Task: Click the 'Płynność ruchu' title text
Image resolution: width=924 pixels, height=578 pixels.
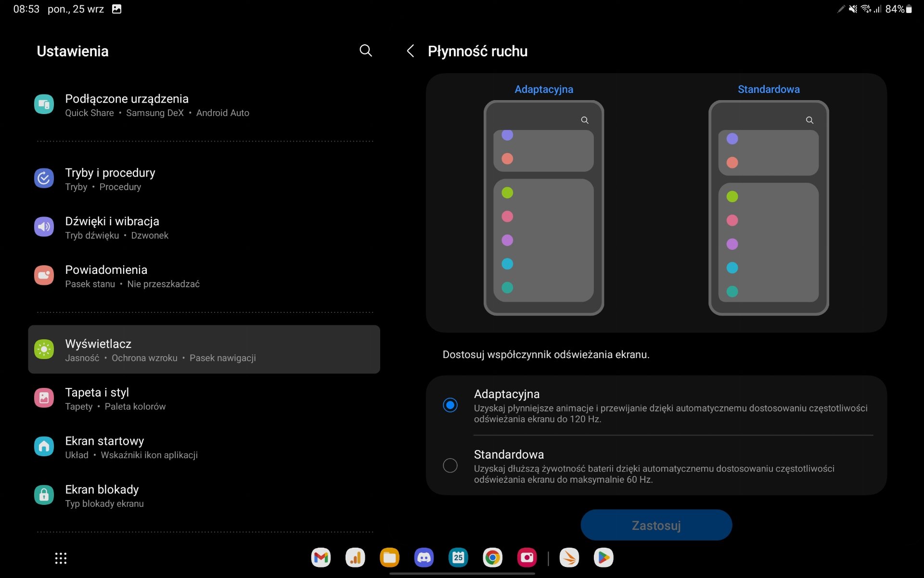Action: coord(477,51)
